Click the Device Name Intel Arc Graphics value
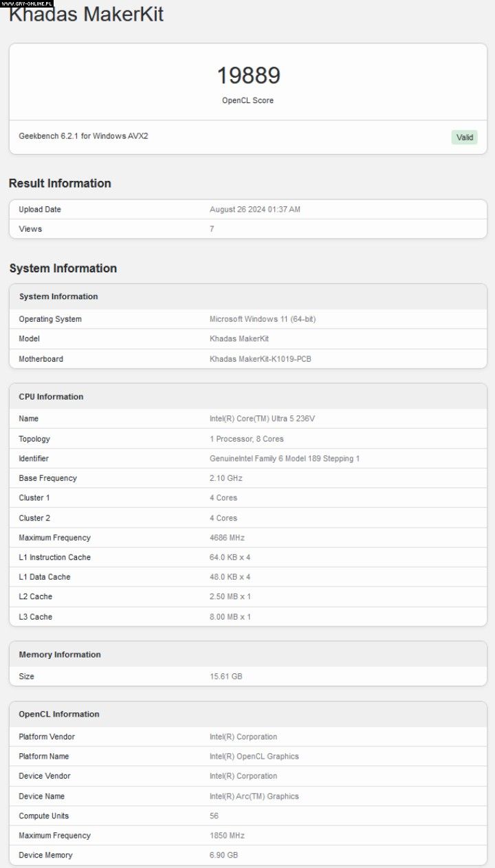 click(254, 796)
